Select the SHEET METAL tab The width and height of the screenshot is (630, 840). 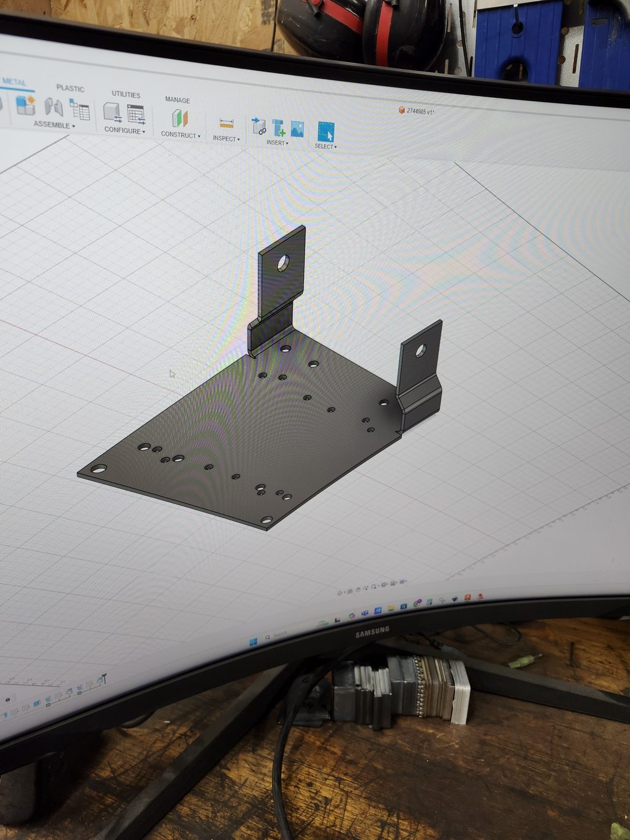click(x=14, y=82)
